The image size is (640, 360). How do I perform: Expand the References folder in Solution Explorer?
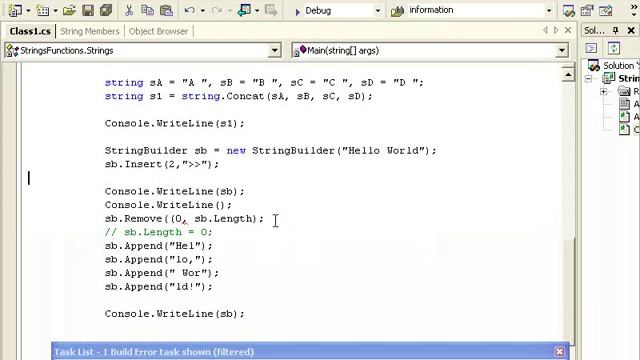click(x=604, y=91)
